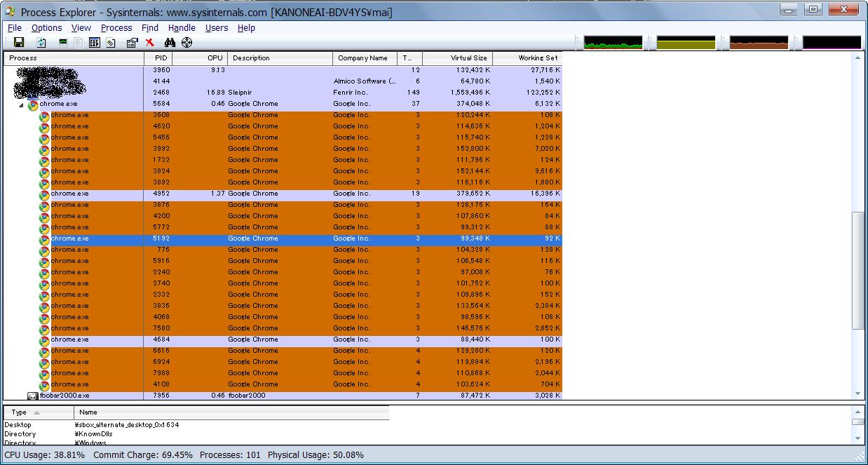The height and width of the screenshot is (465, 868).
Task: Click the binoculars Find Handle icon
Action: click(169, 43)
